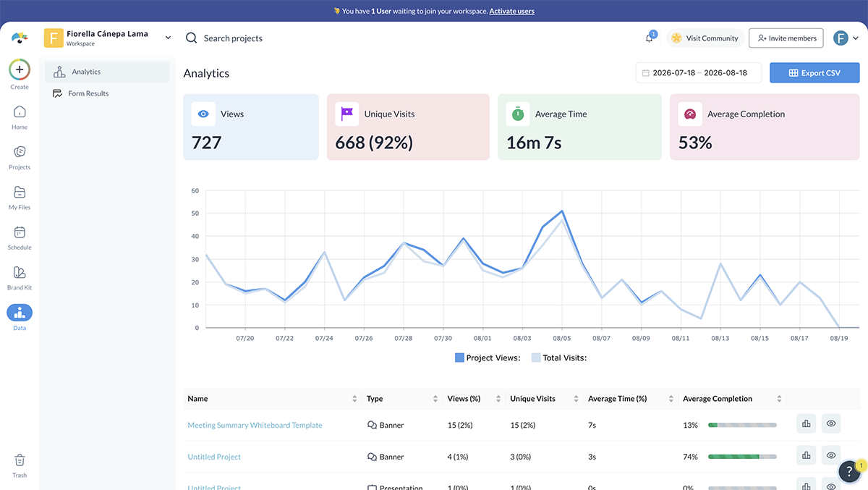The height and width of the screenshot is (490, 868).
Task: Click the 13% completion progress bar
Action: click(x=742, y=426)
